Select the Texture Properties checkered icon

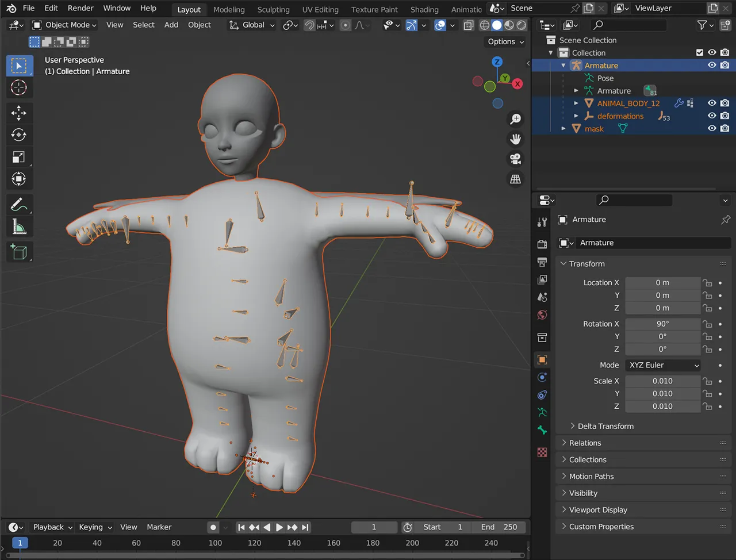[x=541, y=452]
